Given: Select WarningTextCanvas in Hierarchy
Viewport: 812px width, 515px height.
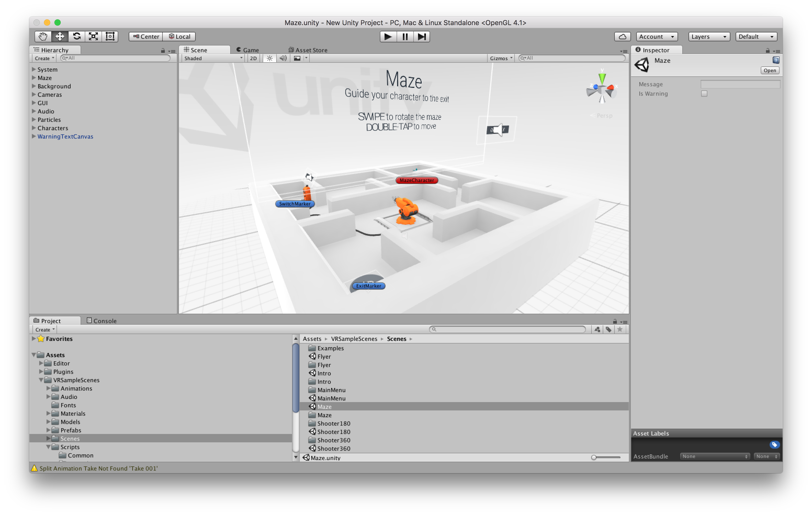Looking at the screenshot, I should tap(65, 136).
